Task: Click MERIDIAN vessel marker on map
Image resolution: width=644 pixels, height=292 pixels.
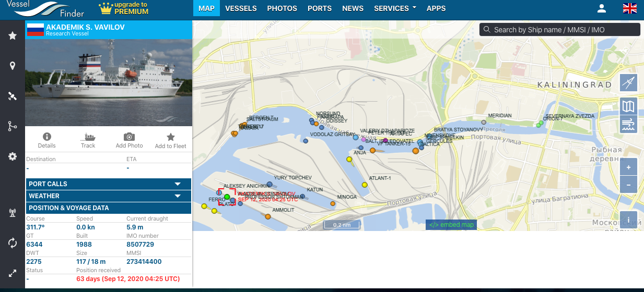Action: click(484, 122)
